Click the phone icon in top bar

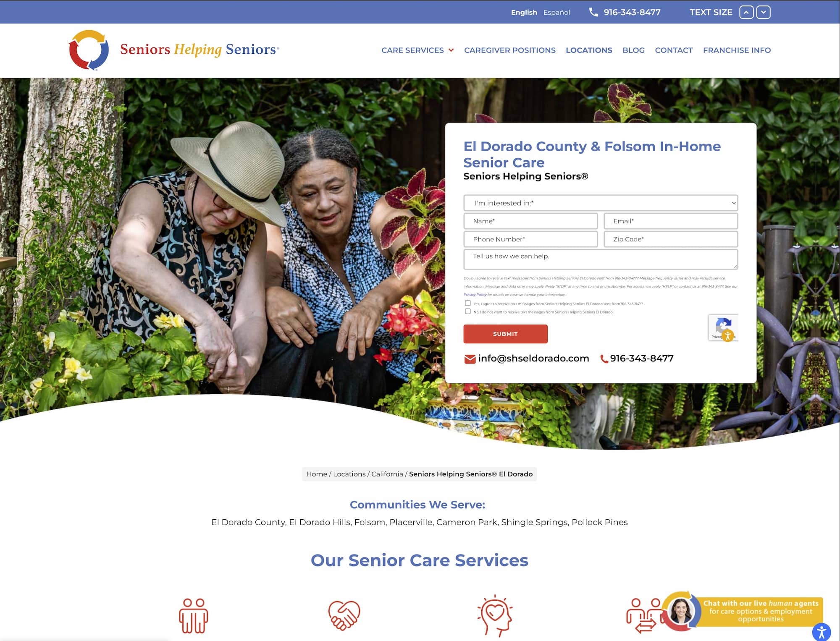[x=593, y=12]
